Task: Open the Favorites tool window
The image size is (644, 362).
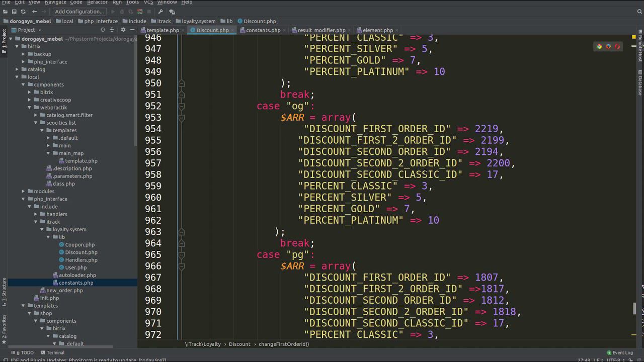Action: [x=4, y=329]
